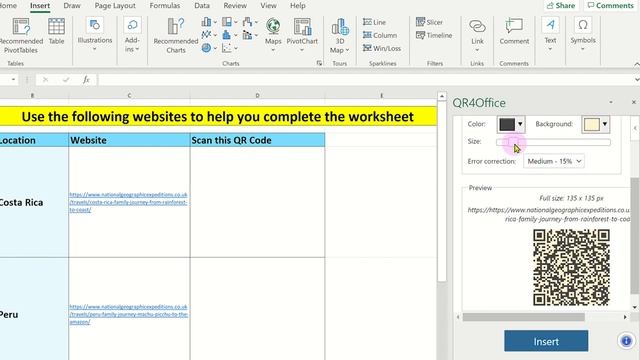Select column C header

129,96
